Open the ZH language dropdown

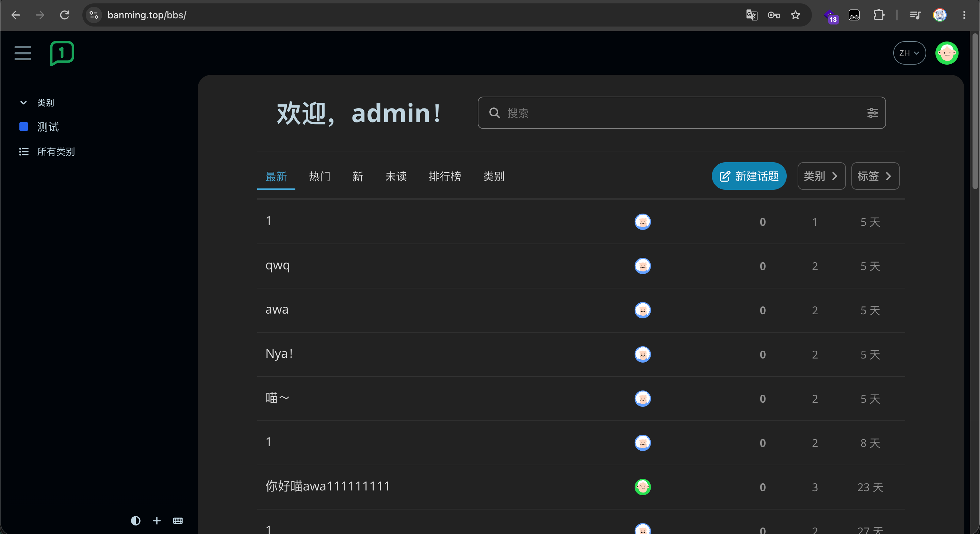(909, 53)
